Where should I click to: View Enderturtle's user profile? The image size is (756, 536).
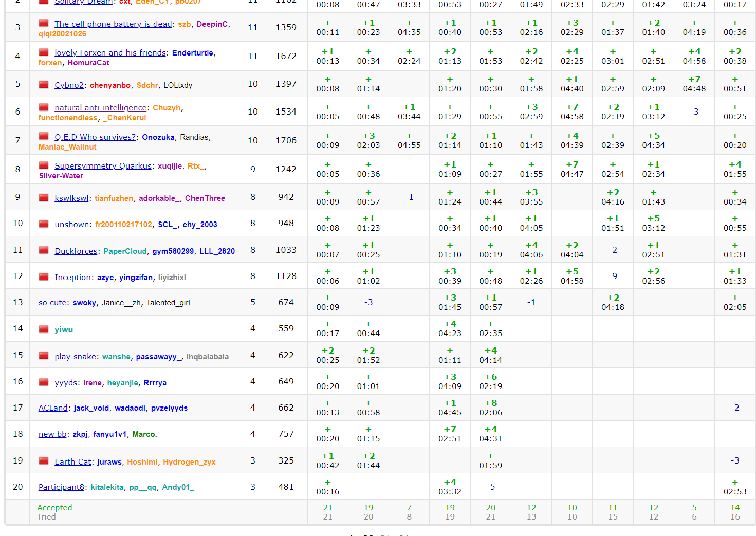[193, 53]
